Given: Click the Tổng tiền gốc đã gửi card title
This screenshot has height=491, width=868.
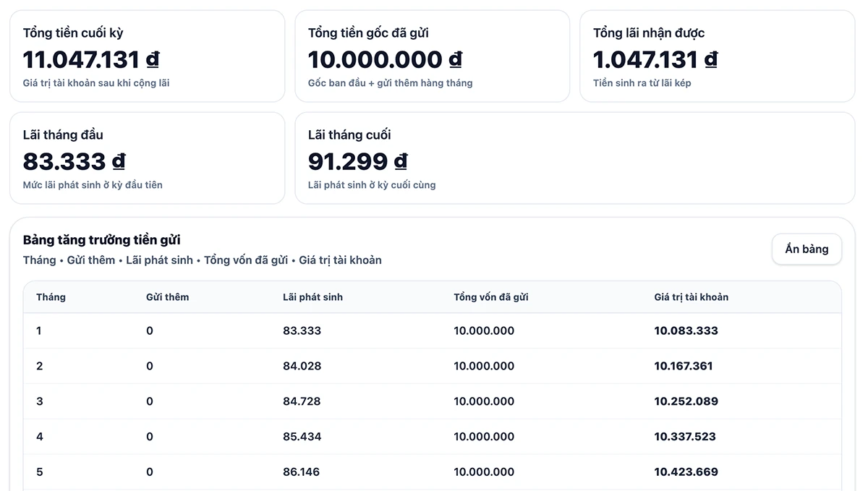Looking at the screenshot, I should coord(368,33).
